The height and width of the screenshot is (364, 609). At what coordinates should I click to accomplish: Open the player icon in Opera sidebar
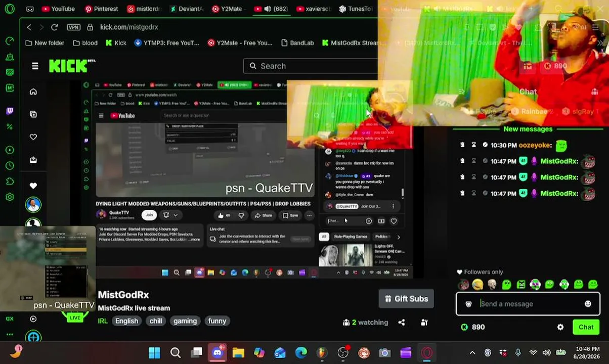click(x=10, y=150)
